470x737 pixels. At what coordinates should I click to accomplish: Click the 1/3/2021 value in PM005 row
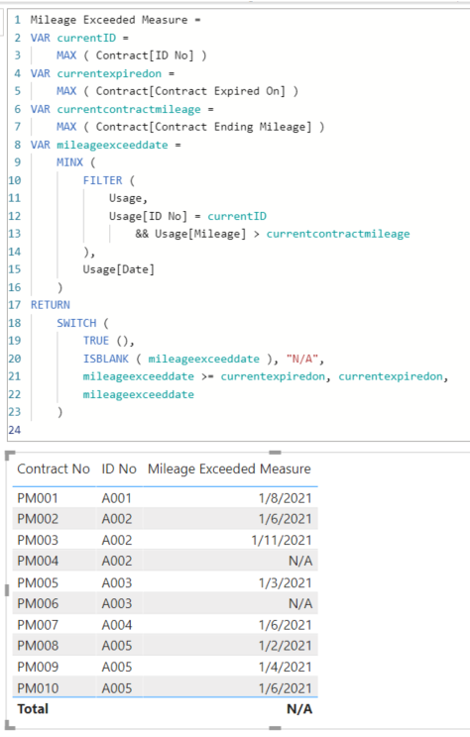click(285, 583)
